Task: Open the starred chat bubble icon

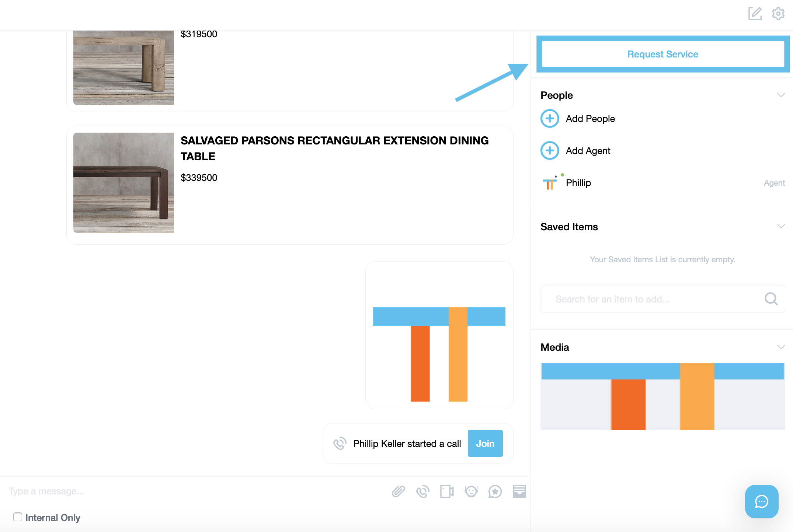Action: pyautogui.click(x=495, y=491)
